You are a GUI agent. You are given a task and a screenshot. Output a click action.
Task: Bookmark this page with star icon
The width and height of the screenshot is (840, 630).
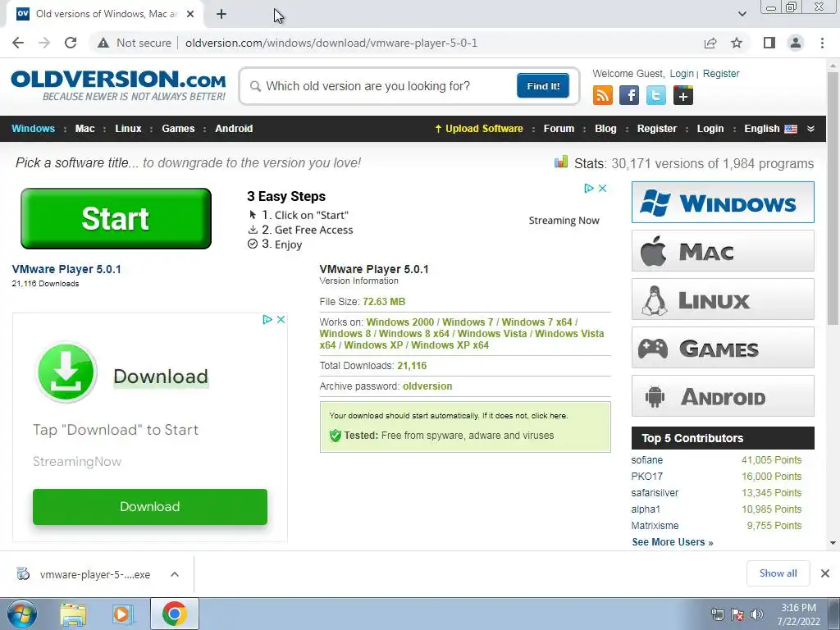(x=737, y=43)
